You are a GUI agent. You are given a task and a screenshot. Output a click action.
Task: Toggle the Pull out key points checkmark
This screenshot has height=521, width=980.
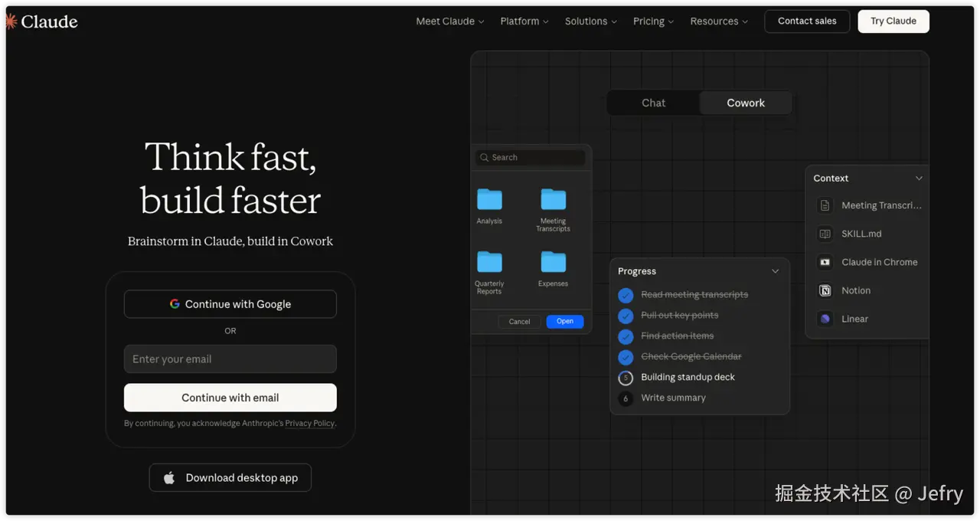[626, 316]
